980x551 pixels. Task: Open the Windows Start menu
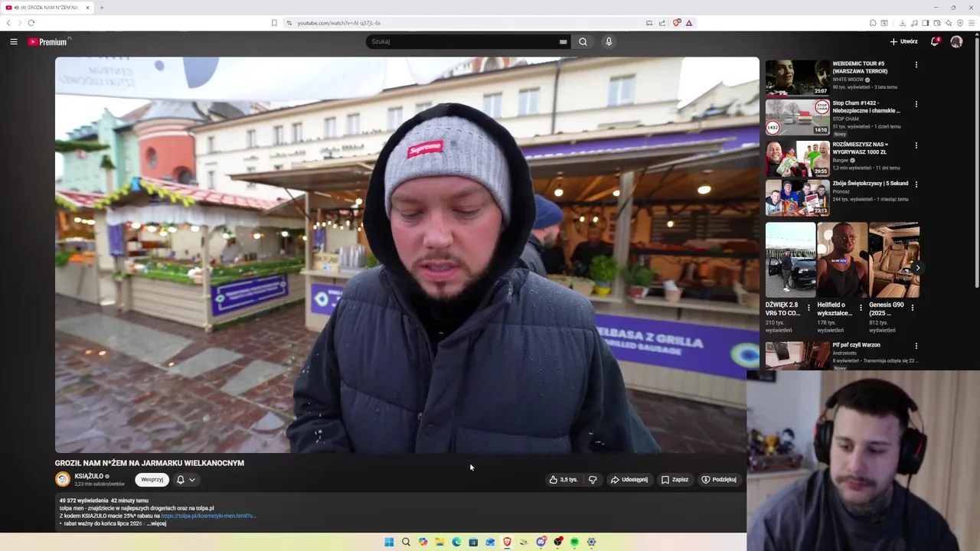pyautogui.click(x=389, y=542)
